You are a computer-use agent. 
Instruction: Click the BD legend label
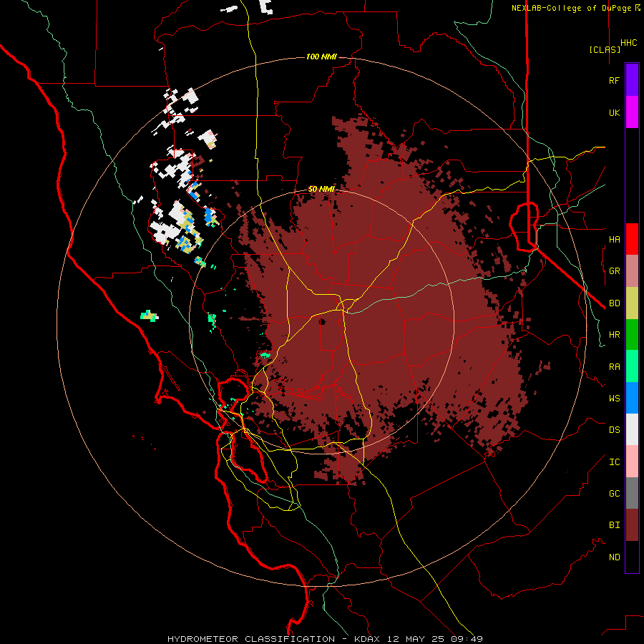[x=614, y=303]
